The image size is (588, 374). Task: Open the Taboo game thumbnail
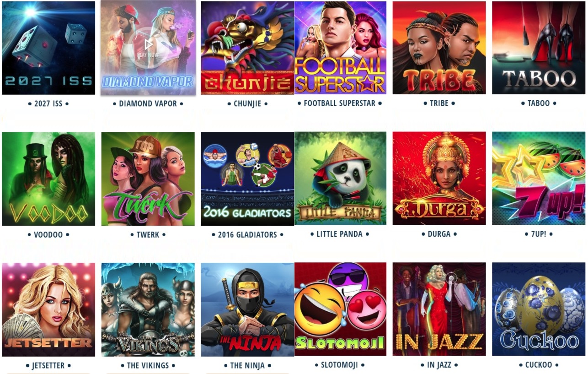tap(539, 48)
